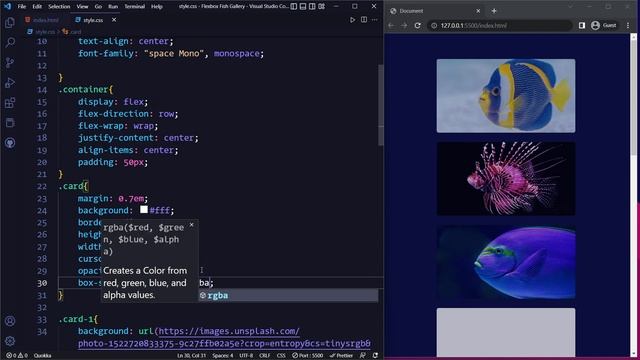The image size is (640, 360).
Task: Click the notifications bell in status bar
Action: coord(375,356)
